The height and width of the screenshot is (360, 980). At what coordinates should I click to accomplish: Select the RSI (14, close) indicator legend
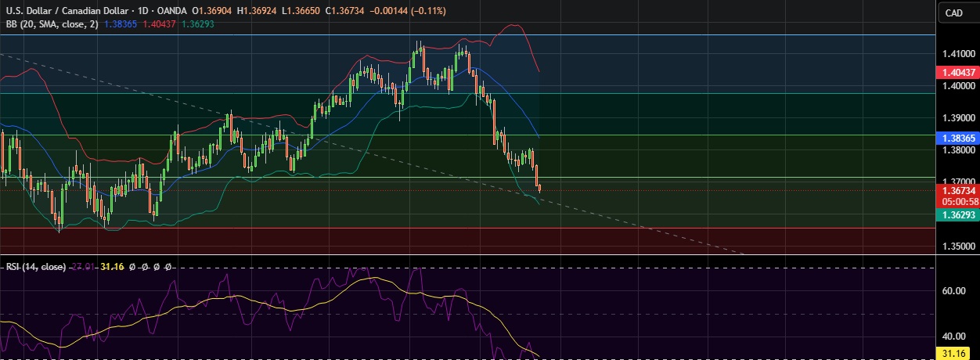[x=36, y=267]
